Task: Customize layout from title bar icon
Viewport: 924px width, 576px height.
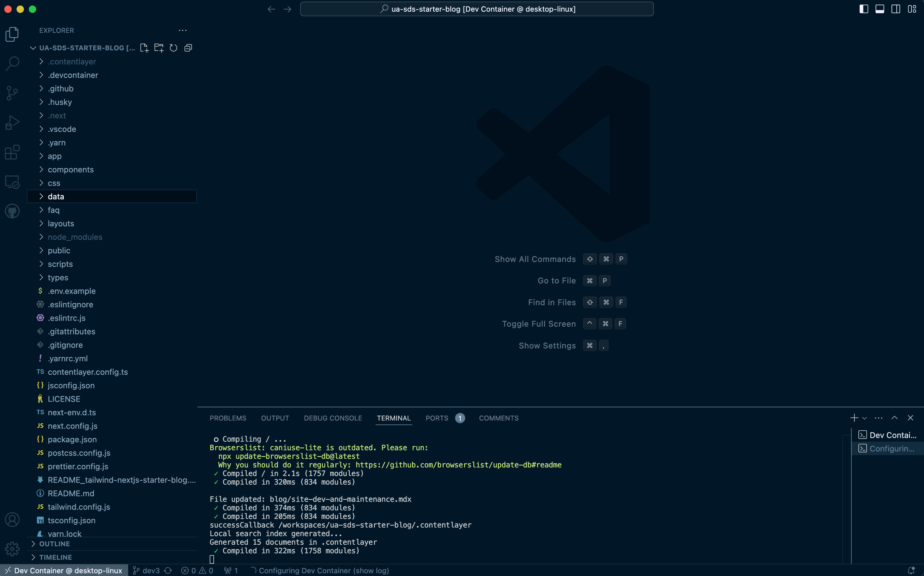Action: pyautogui.click(x=912, y=9)
